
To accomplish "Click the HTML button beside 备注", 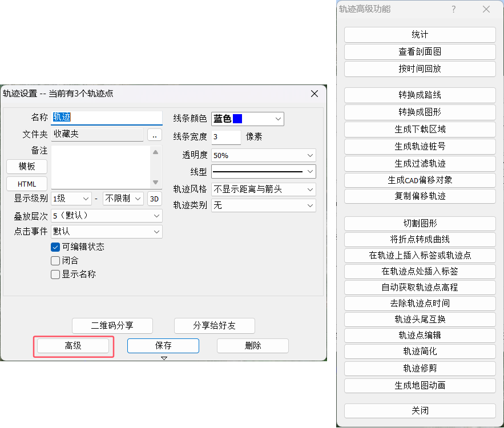I will tap(27, 184).
